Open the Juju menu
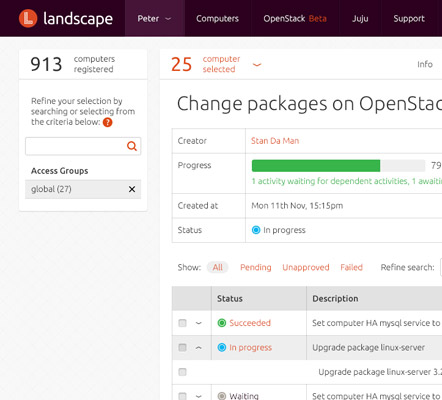Screen dimensions: 442x400 pyautogui.click(x=360, y=19)
